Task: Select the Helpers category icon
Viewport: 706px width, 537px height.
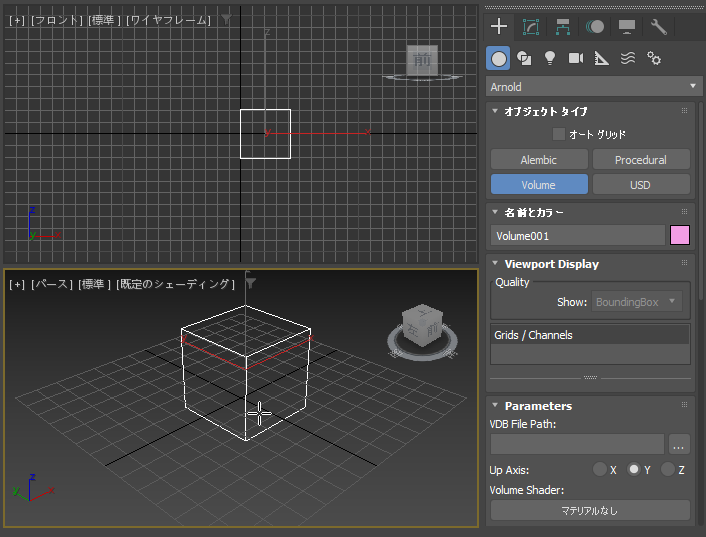Action: (x=602, y=58)
